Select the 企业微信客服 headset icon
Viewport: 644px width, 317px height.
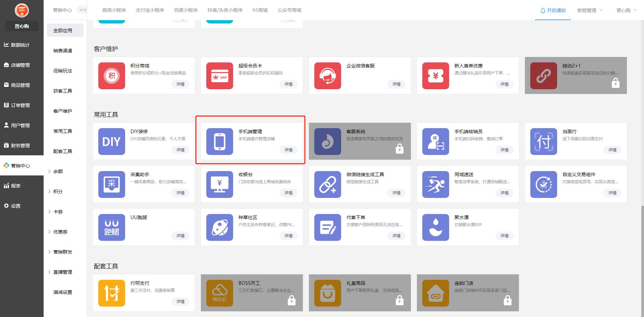327,76
